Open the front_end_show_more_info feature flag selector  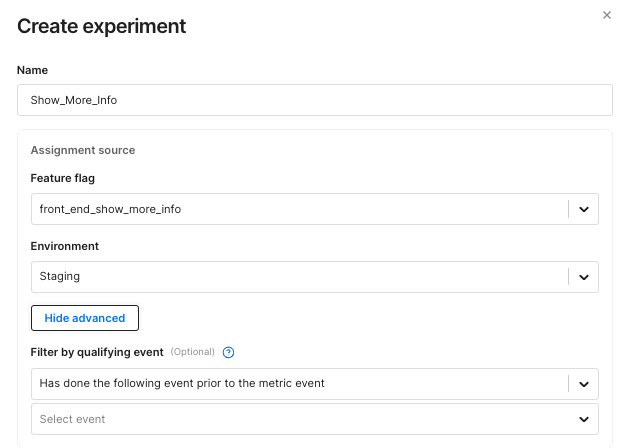[300, 209]
